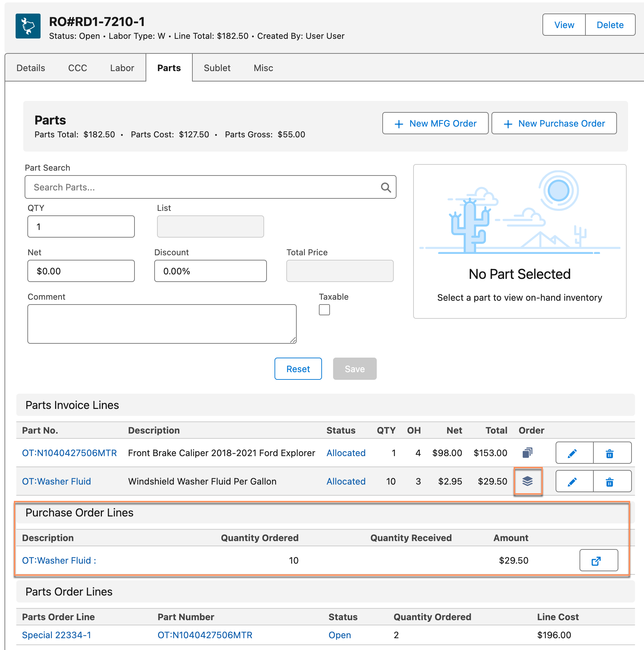Click Open status in Parts Order Lines
This screenshot has width=644, height=650.
340,635
